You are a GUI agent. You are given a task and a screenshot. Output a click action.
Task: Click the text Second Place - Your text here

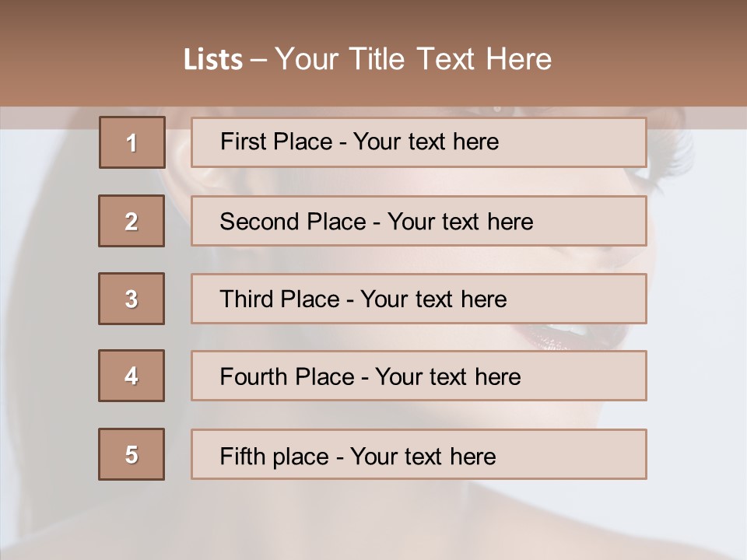pyautogui.click(x=377, y=222)
